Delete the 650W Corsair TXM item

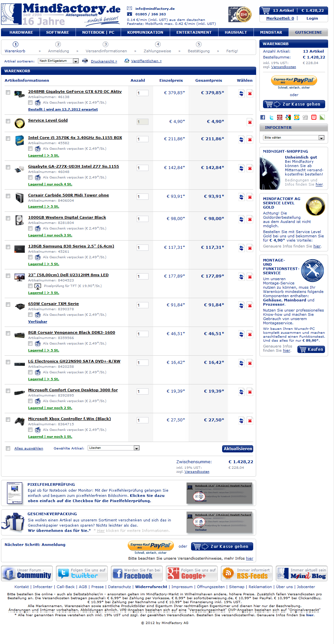coord(250,306)
